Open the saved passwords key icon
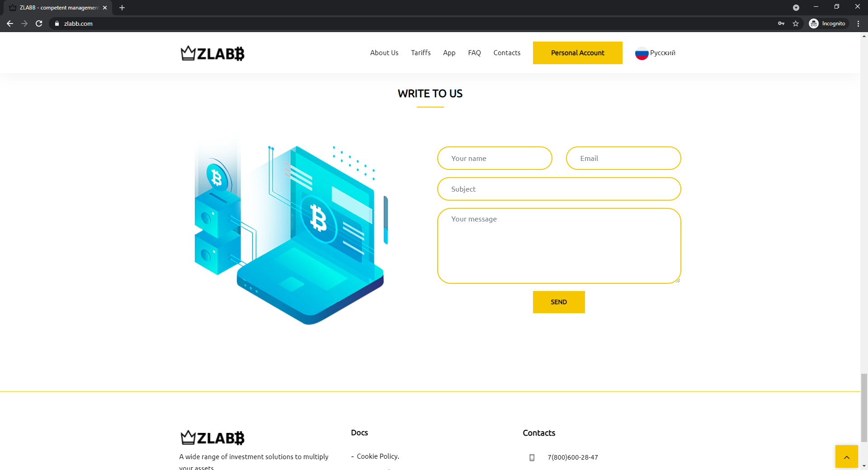The image size is (868, 470). pos(781,23)
